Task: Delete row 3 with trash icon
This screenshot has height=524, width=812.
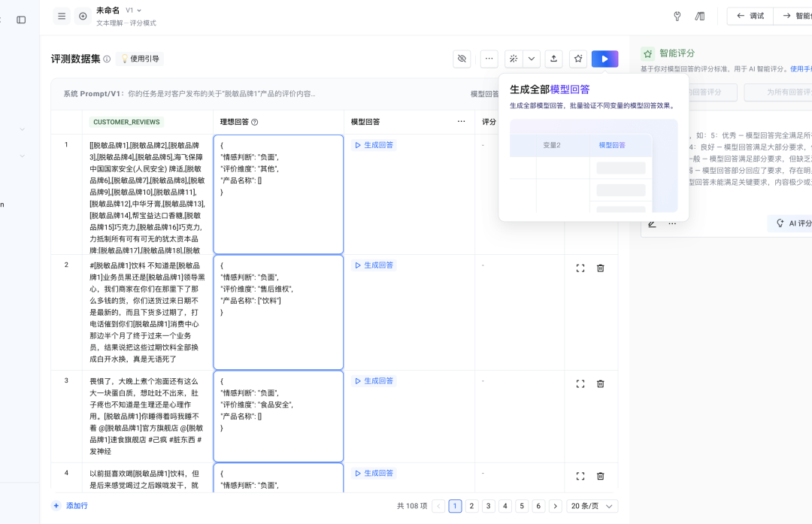Action: [601, 383]
